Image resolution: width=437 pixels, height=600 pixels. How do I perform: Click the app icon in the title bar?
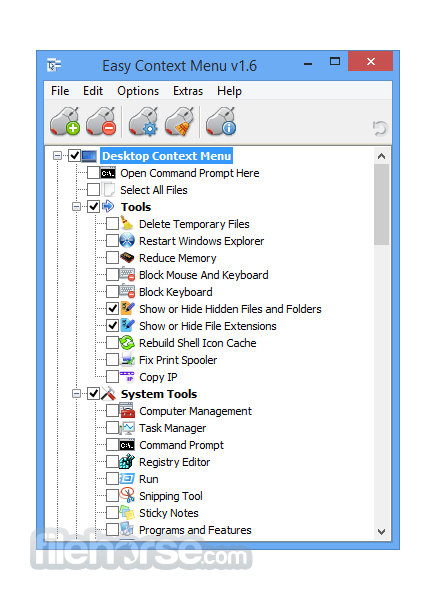[54, 65]
